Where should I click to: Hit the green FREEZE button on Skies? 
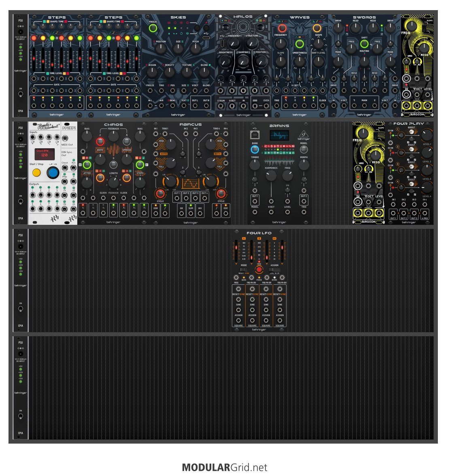click(x=153, y=28)
